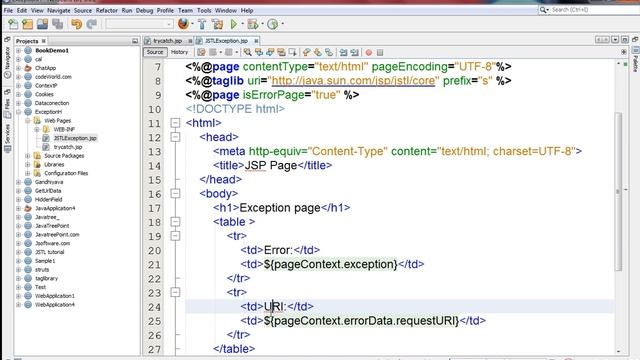640x360 pixels.
Task: Open dropdown arrow next to Run Project
Action: [x=242, y=24]
